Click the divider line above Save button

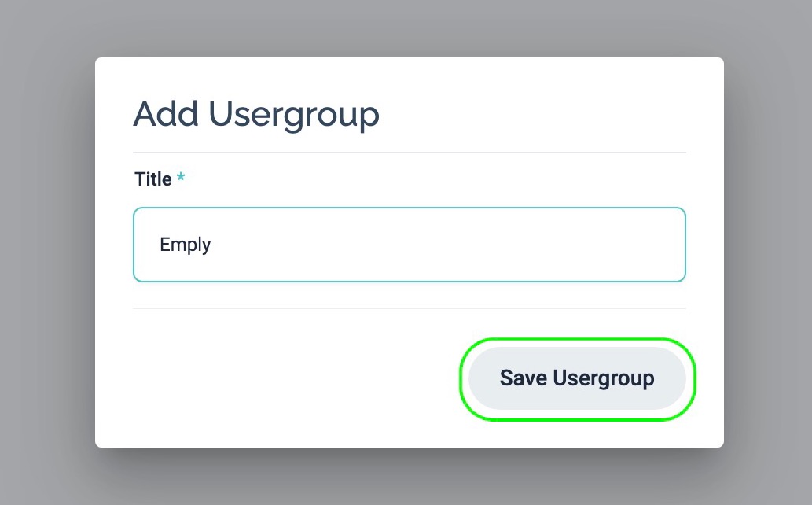pos(409,308)
